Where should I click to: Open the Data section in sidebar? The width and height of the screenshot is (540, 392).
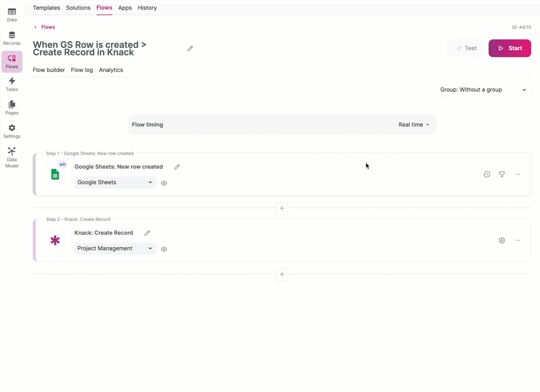(x=12, y=15)
